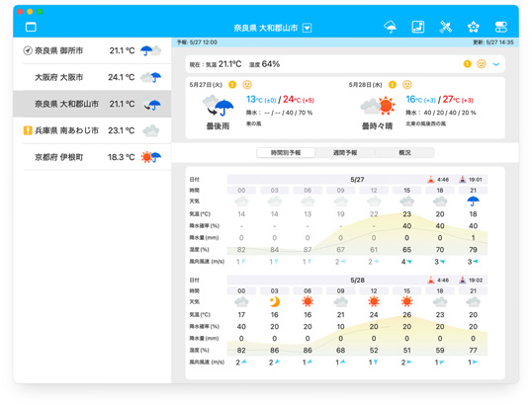Viewport: 532px width, 405px height.
Task: Click the warning badge next to 5月28日(水)
Action: click(x=393, y=84)
